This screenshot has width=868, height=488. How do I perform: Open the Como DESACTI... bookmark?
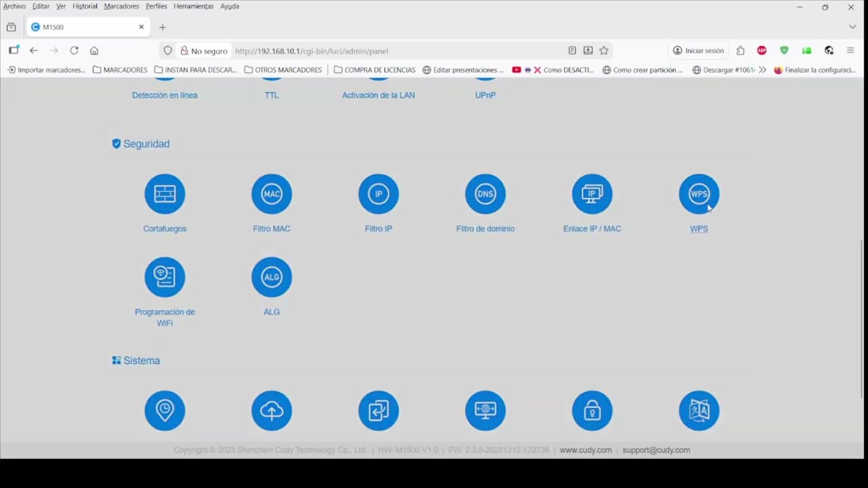[x=553, y=70]
